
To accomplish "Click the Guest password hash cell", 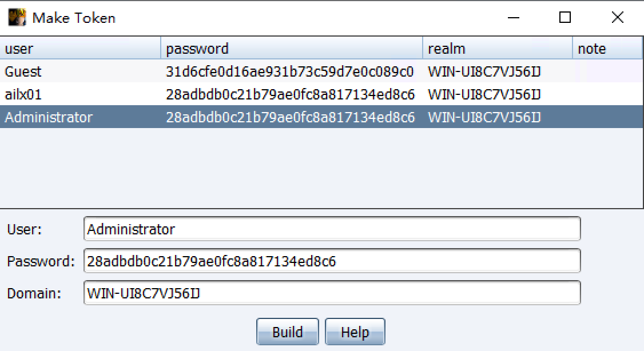I will 290,72.
